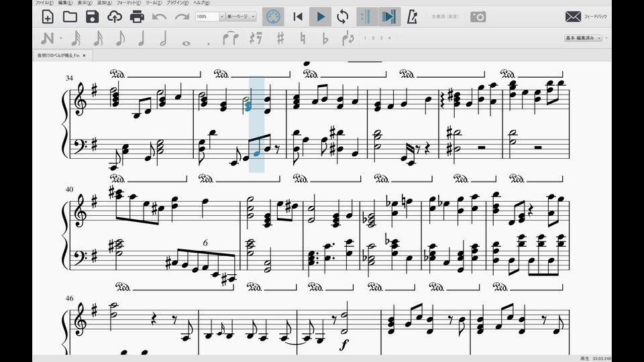
Task: Open the ファイル(F) menu
Action: coord(44,3)
